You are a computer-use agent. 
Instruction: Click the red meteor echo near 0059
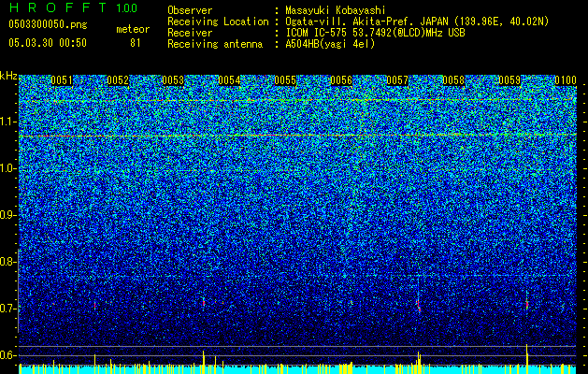pos(527,304)
